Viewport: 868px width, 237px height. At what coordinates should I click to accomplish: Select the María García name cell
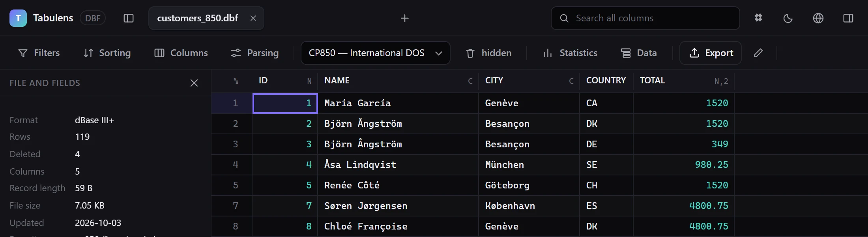coord(398,103)
